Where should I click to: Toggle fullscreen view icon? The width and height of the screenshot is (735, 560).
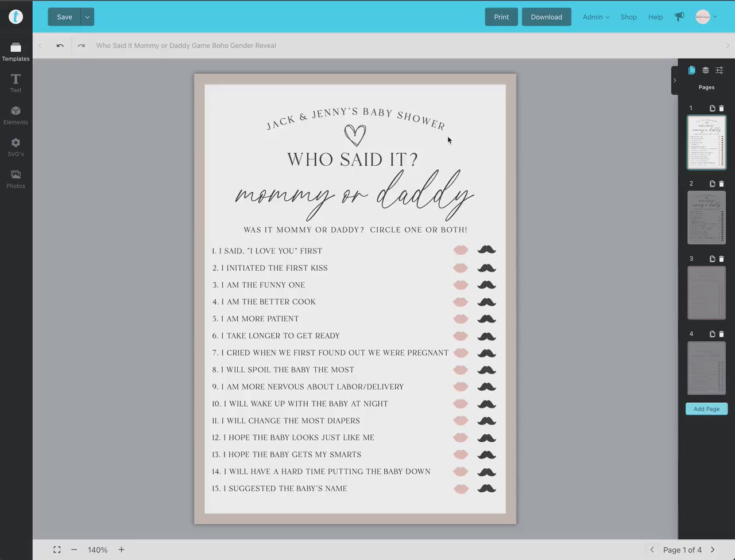click(x=57, y=550)
